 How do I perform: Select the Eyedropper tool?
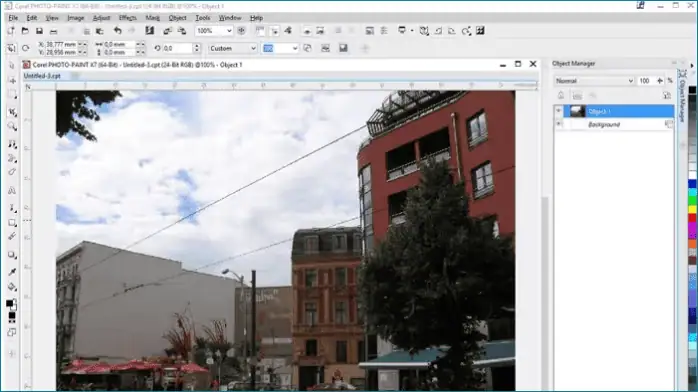tap(12, 272)
